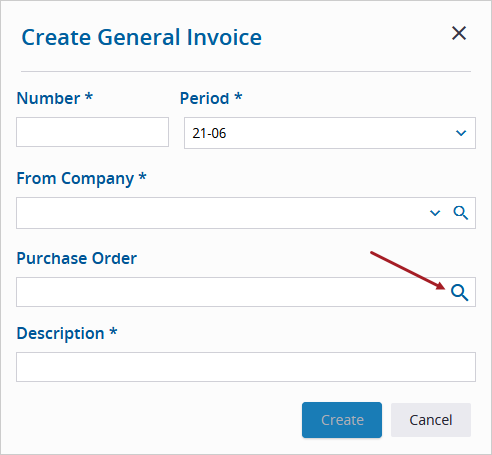Select the 21-06 value in Period

(x=209, y=133)
